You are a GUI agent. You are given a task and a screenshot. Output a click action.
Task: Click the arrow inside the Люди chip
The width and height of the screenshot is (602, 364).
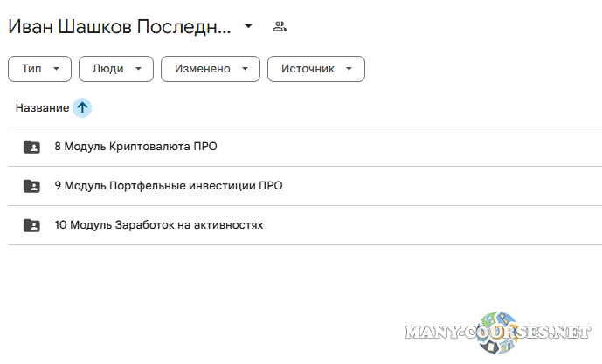tap(139, 69)
